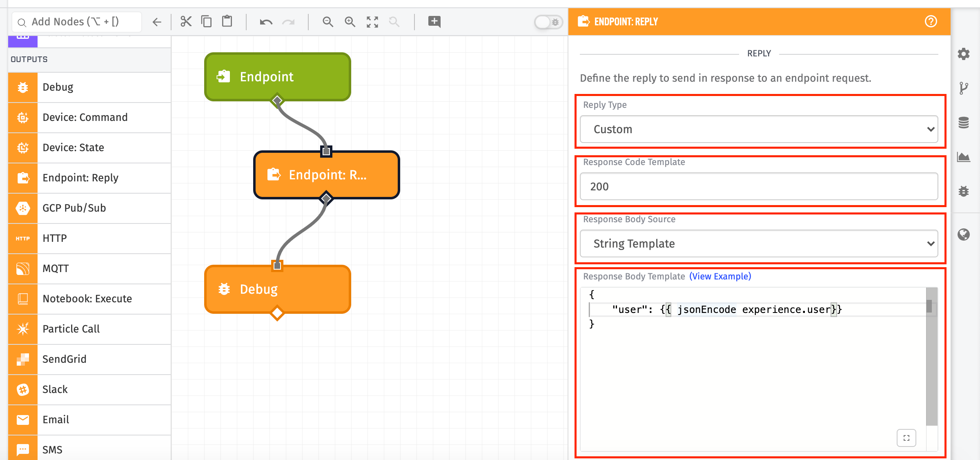
Task: Click the Add Nodes search field
Action: point(77,22)
